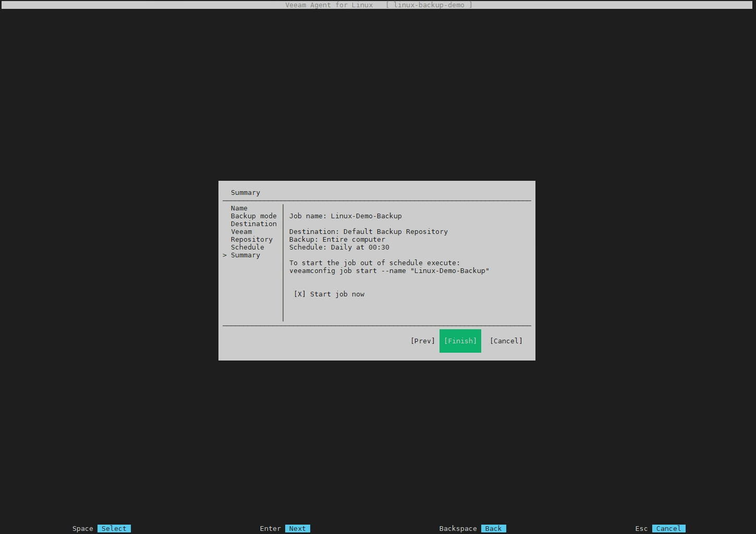The width and height of the screenshot is (756, 534).
Task: Select the Destination step in the sidebar
Action: (253, 224)
